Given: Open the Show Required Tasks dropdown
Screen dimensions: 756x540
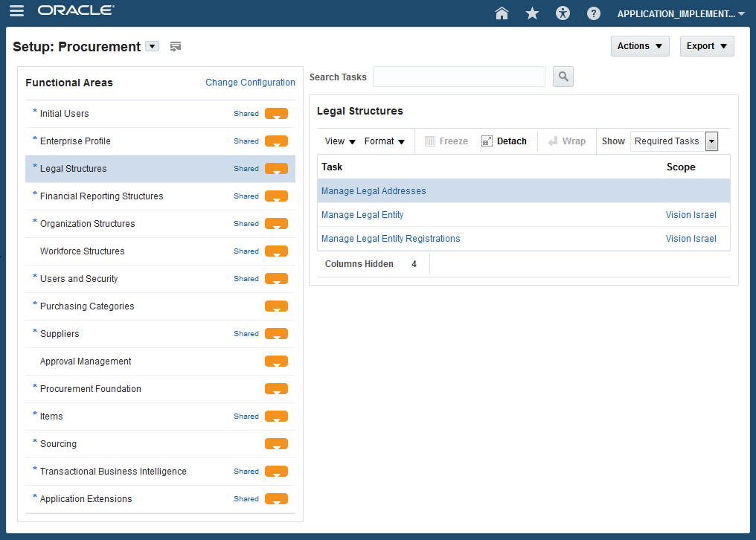Looking at the screenshot, I should (711, 141).
